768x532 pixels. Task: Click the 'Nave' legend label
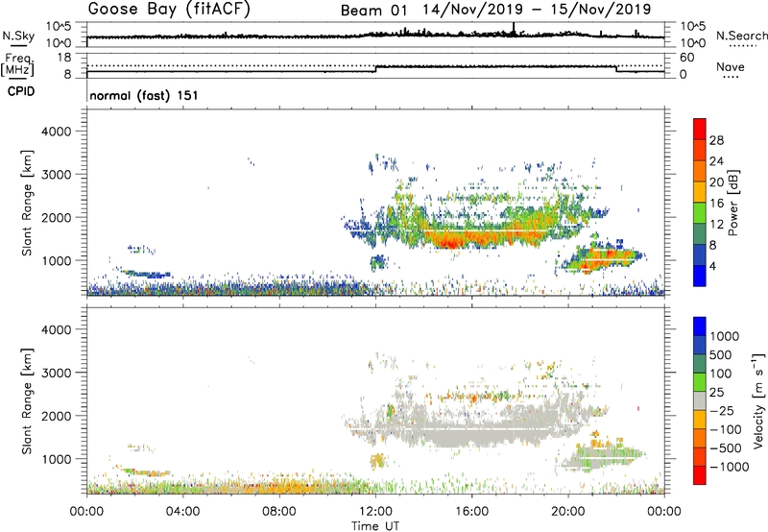click(x=731, y=66)
